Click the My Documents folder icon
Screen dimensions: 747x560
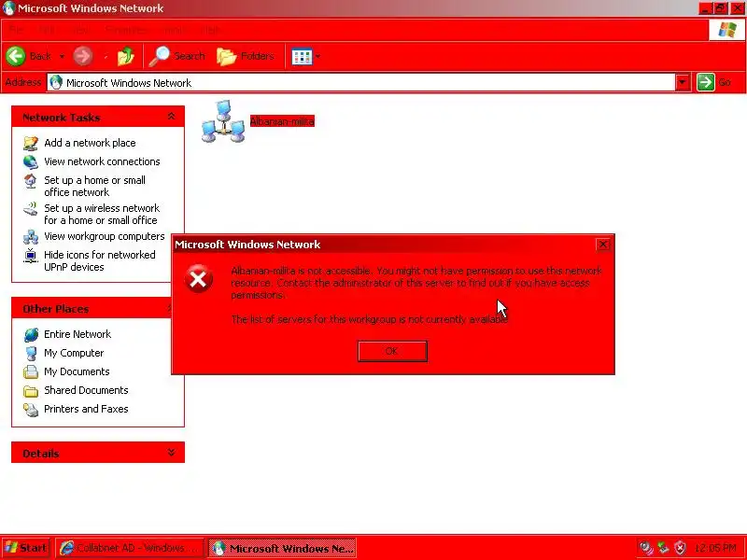(x=31, y=371)
